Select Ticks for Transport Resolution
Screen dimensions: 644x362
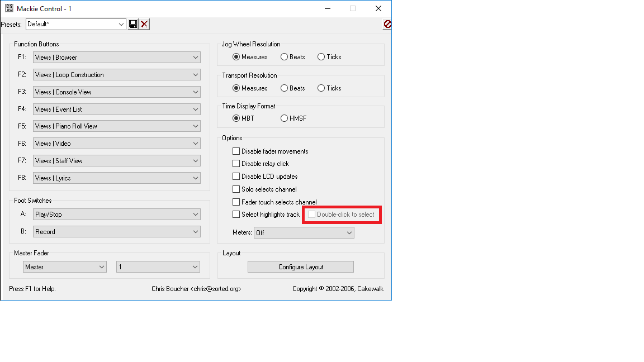tap(321, 88)
